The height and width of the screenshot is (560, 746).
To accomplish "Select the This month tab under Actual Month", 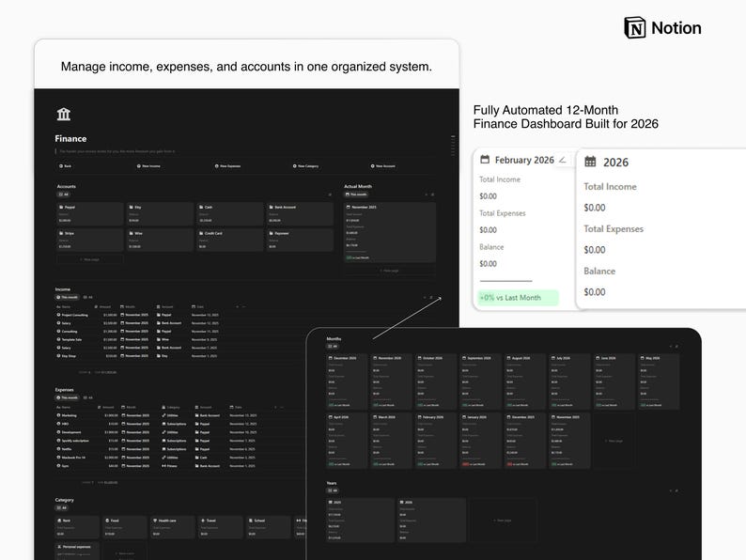I will [x=356, y=194].
